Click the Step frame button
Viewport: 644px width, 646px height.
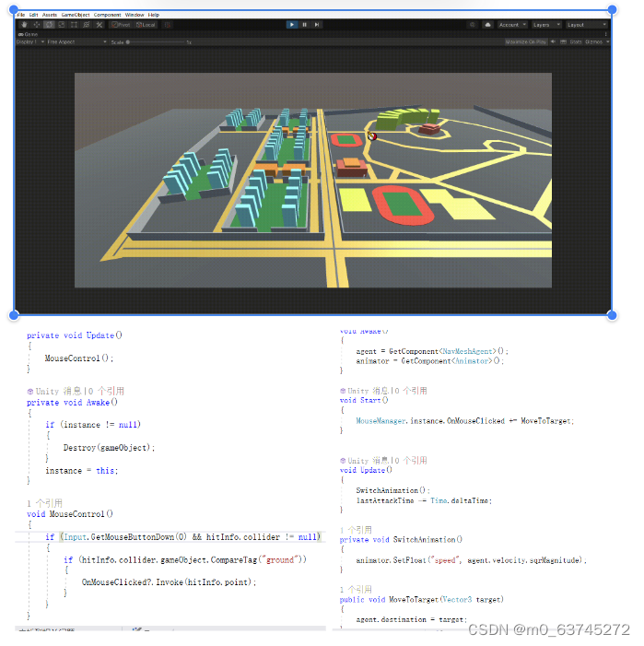click(x=317, y=25)
